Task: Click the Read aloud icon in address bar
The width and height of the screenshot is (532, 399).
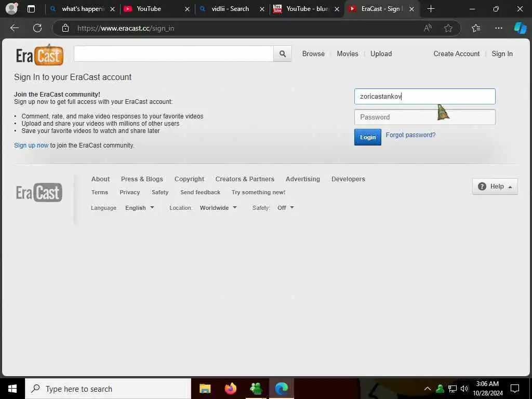Action: pos(428,28)
